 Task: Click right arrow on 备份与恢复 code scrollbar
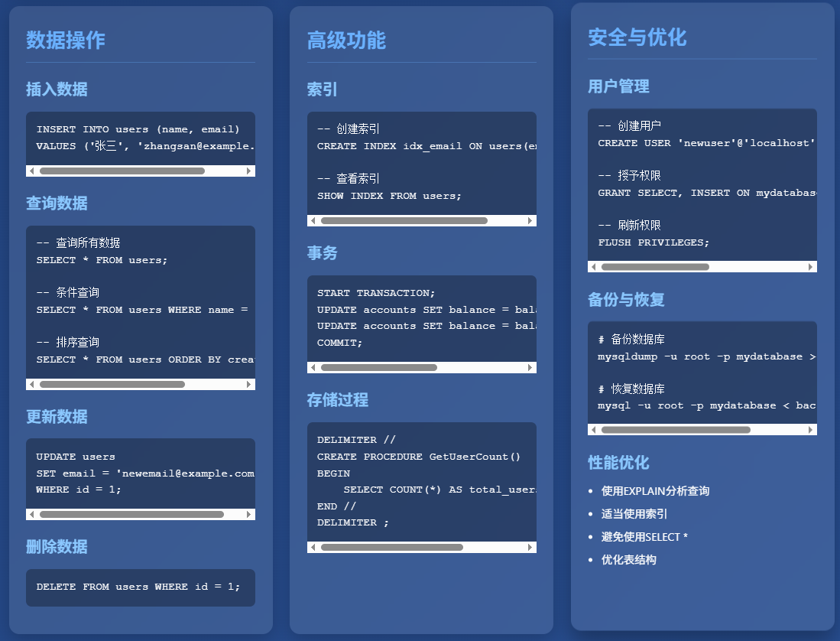tap(812, 430)
